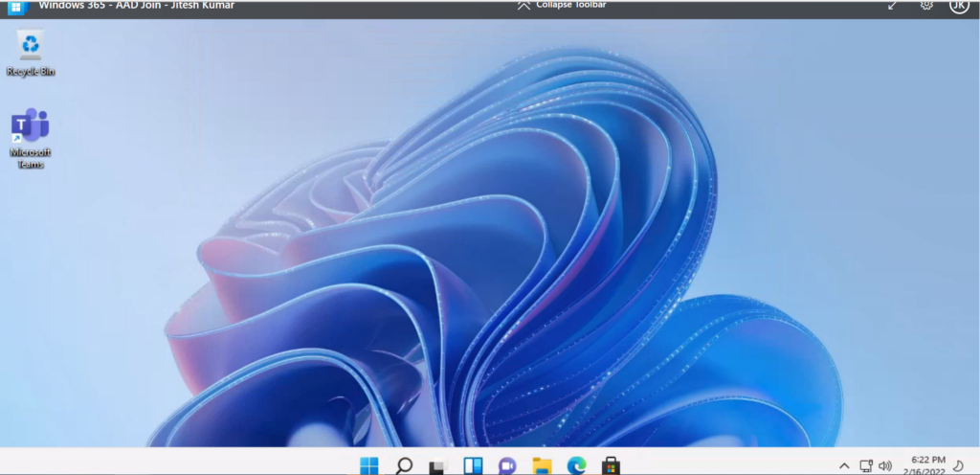Screen dimensions: 980x475
Task: Click Collapse Toolbar button
Action: 561,5
